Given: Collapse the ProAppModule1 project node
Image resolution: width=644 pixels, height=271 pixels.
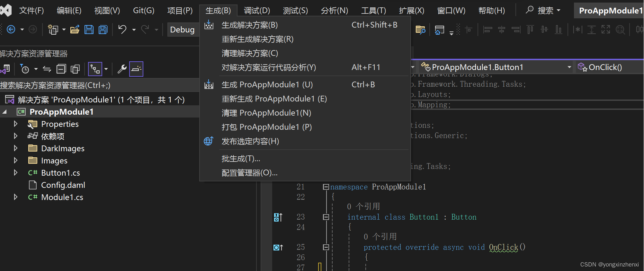Looking at the screenshot, I should pyautogui.click(x=4, y=112).
